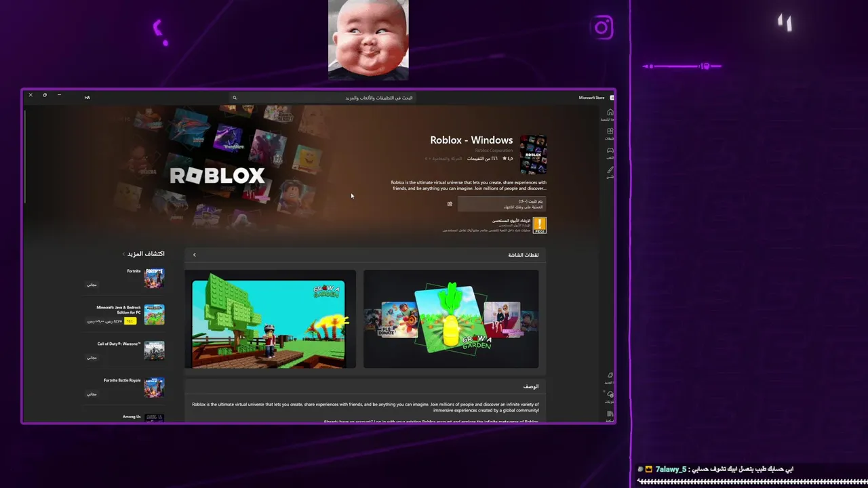Expand screenshots section with chevron arrow
The image size is (868, 488).
[194, 255]
